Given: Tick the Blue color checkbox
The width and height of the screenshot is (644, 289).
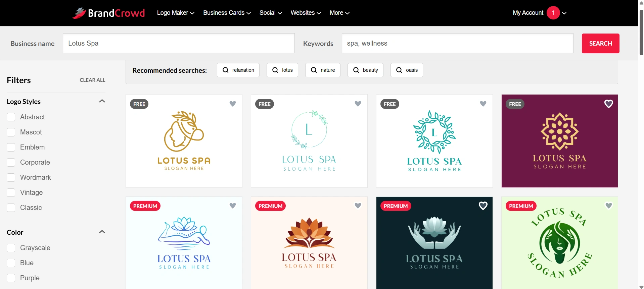Looking at the screenshot, I should pos(11,263).
